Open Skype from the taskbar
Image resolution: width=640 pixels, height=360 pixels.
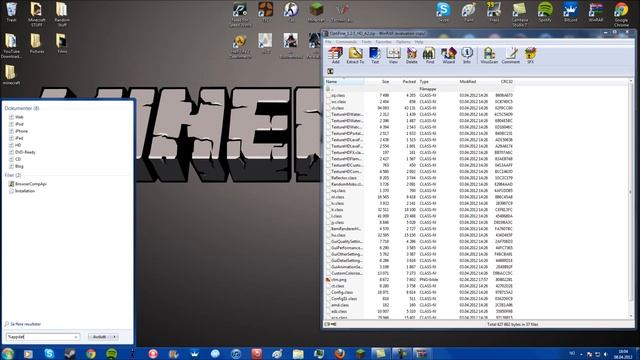pyautogui.click(x=49, y=353)
